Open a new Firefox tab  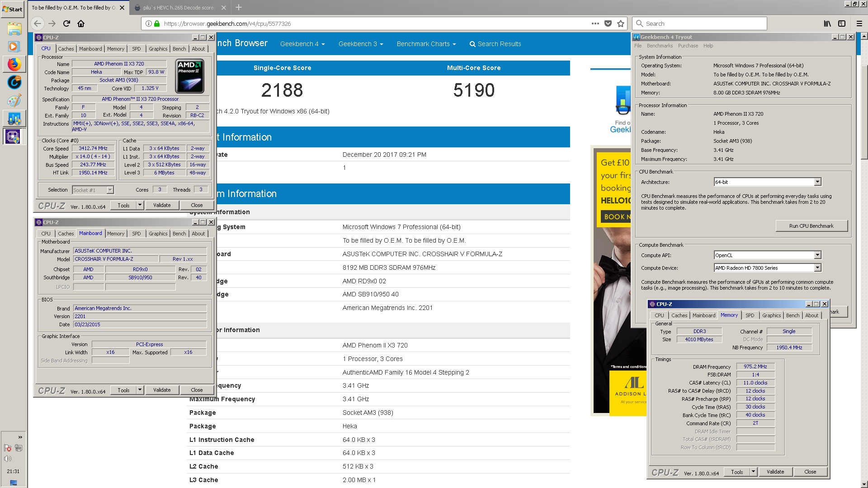pyautogui.click(x=238, y=7)
